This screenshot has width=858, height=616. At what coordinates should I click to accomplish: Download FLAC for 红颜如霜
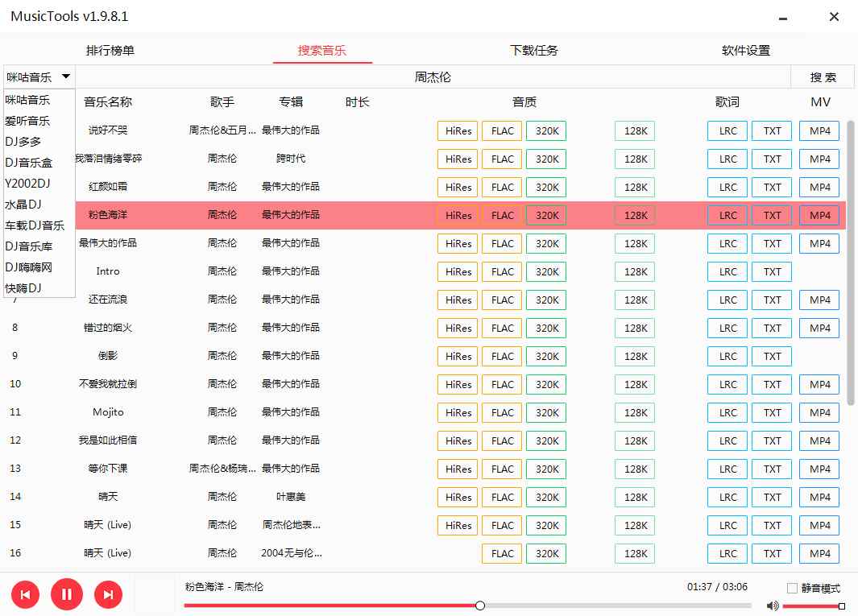pos(503,187)
